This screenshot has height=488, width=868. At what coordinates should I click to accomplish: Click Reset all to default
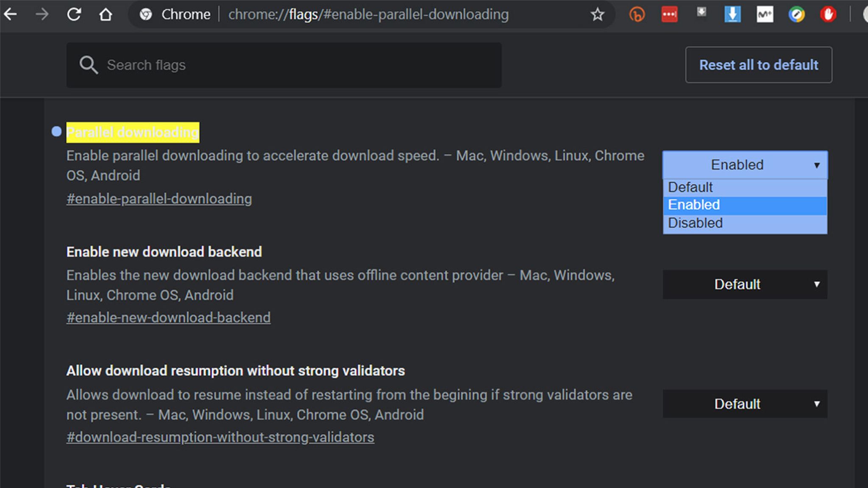point(758,65)
